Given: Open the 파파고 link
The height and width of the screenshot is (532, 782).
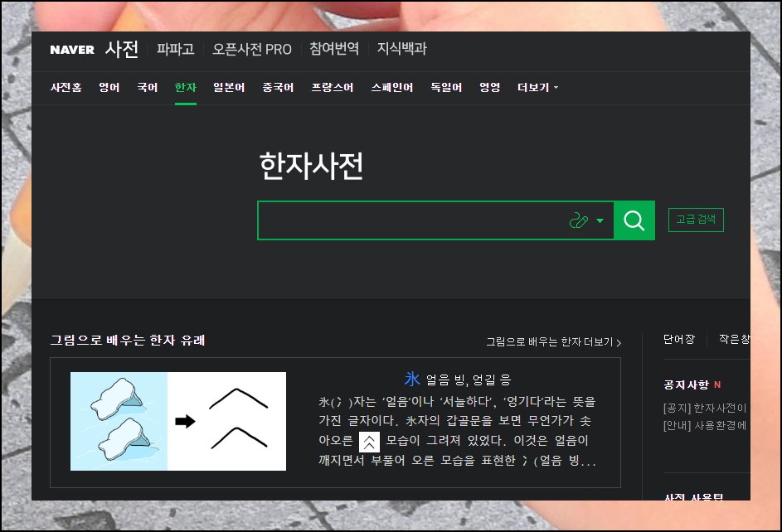Looking at the screenshot, I should tap(175, 49).
